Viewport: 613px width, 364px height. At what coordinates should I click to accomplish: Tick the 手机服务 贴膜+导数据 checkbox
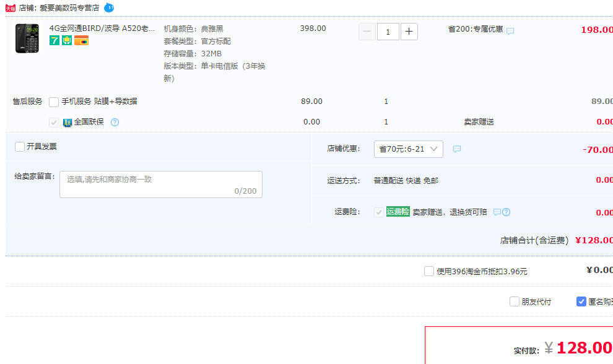[54, 102]
